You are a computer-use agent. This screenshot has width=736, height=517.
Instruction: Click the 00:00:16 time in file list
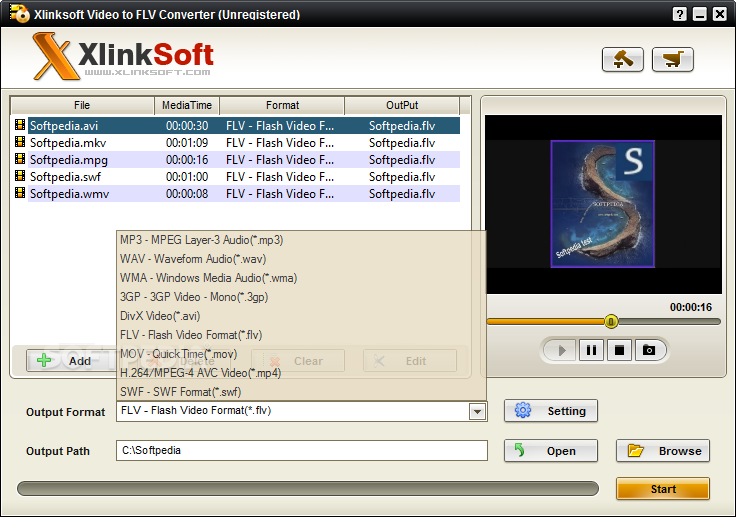[x=187, y=160]
